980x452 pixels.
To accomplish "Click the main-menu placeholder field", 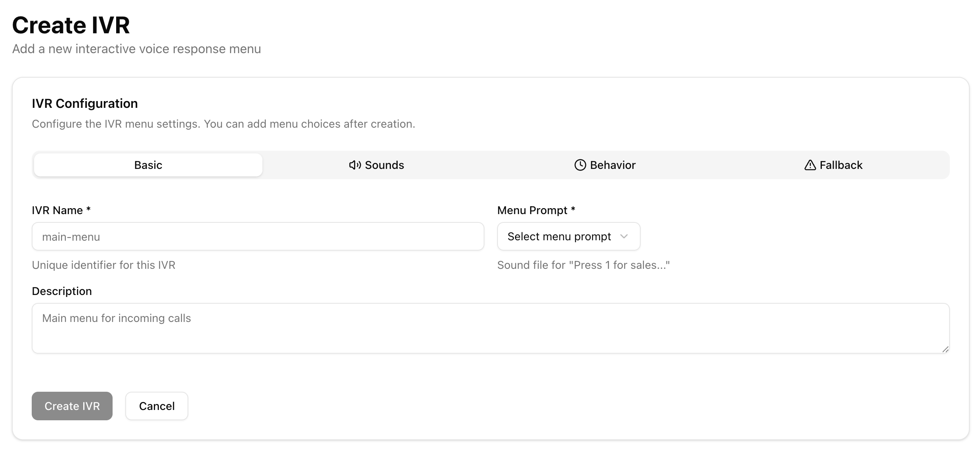I will click(x=258, y=236).
